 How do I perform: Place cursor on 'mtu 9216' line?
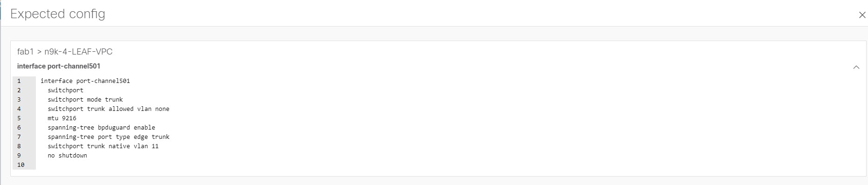coord(62,118)
